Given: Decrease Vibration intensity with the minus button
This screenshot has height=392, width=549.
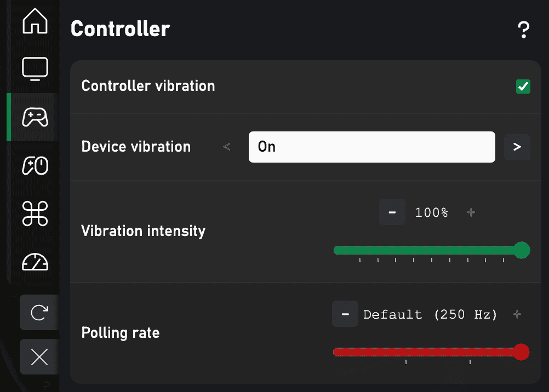Looking at the screenshot, I should [392, 212].
